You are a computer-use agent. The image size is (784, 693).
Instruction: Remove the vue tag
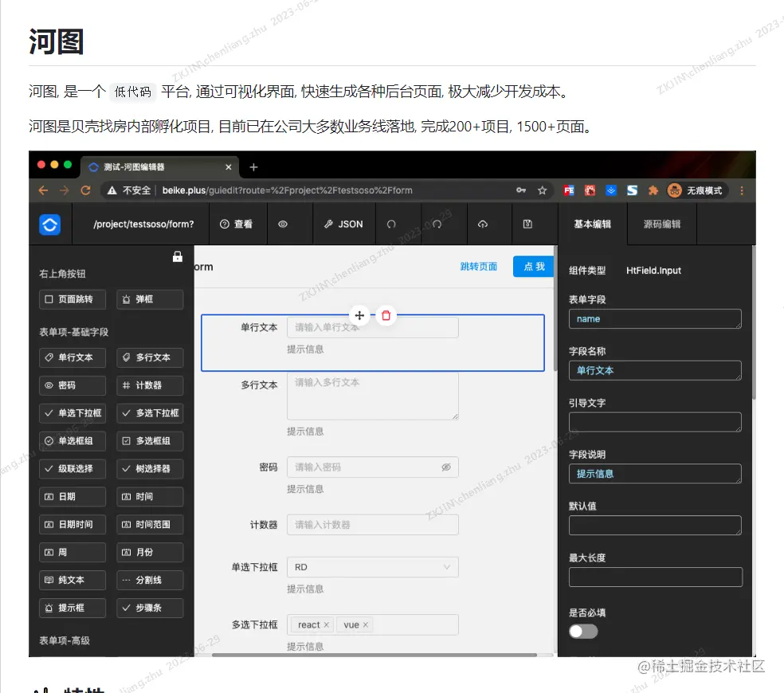pyautogui.click(x=366, y=625)
